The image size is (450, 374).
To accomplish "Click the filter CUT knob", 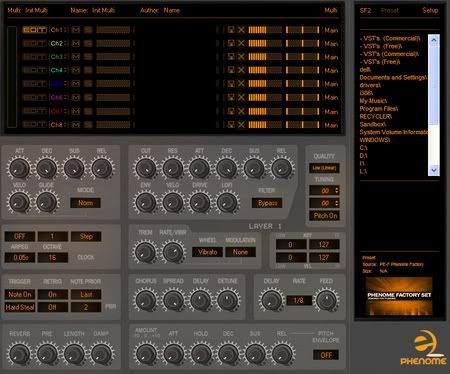I will tap(146, 168).
